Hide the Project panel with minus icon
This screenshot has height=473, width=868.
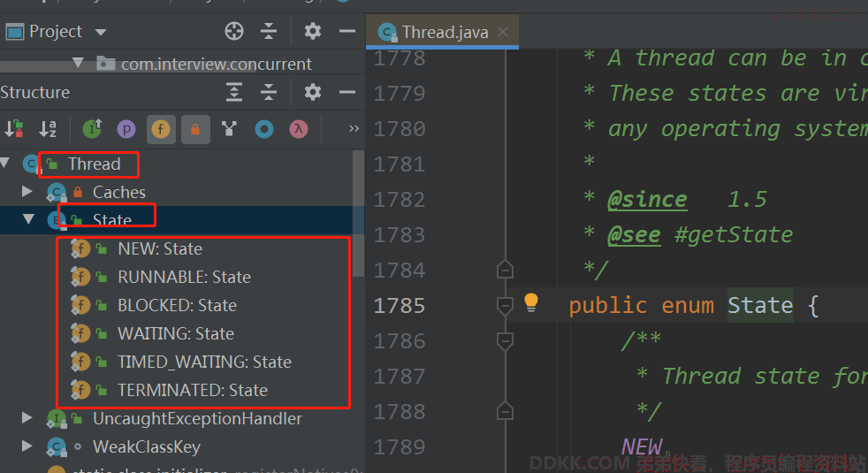click(x=347, y=31)
